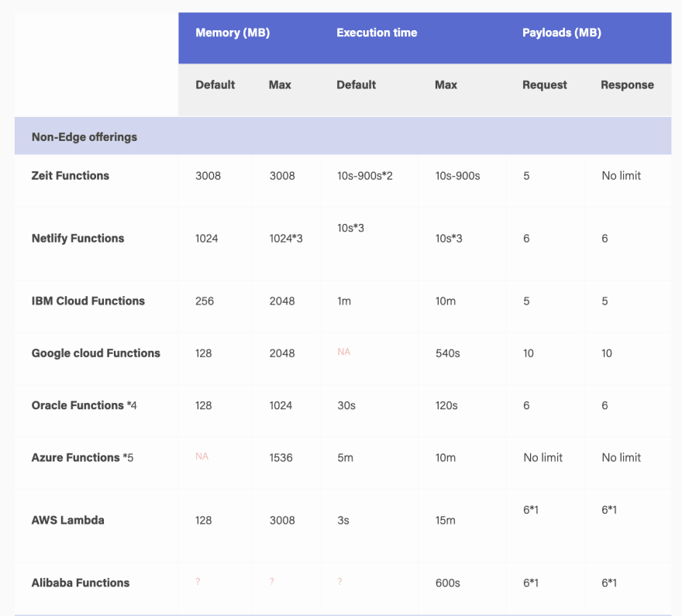The height and width of the screenshot is (616, 682).
Task: Click IBM Cloud max execution '10m'
Action: pos(446,301)
